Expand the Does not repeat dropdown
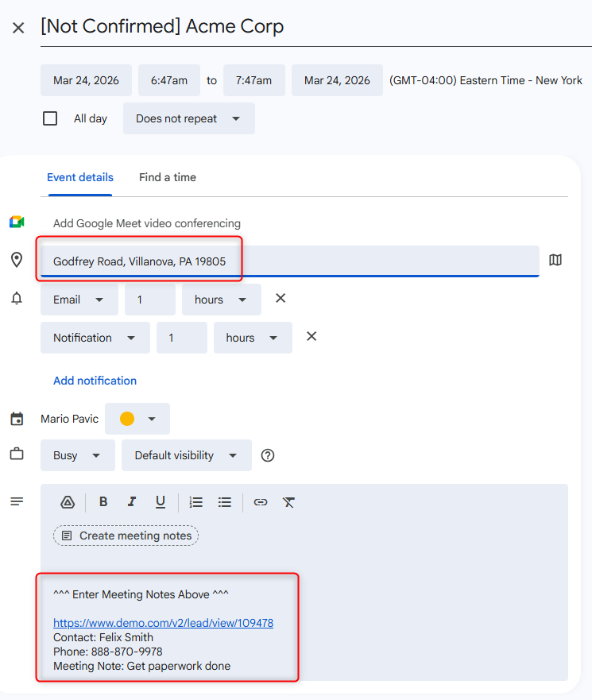 [188, 118]
